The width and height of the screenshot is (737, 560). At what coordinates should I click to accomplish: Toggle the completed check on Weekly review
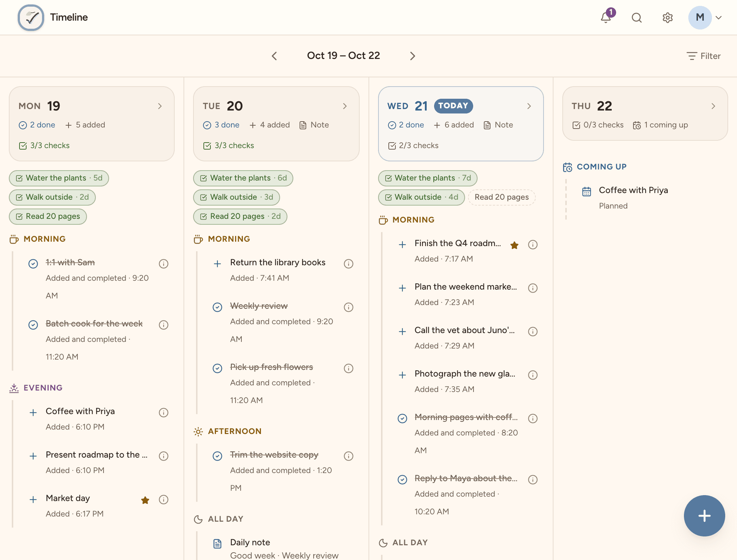(217, 307)
